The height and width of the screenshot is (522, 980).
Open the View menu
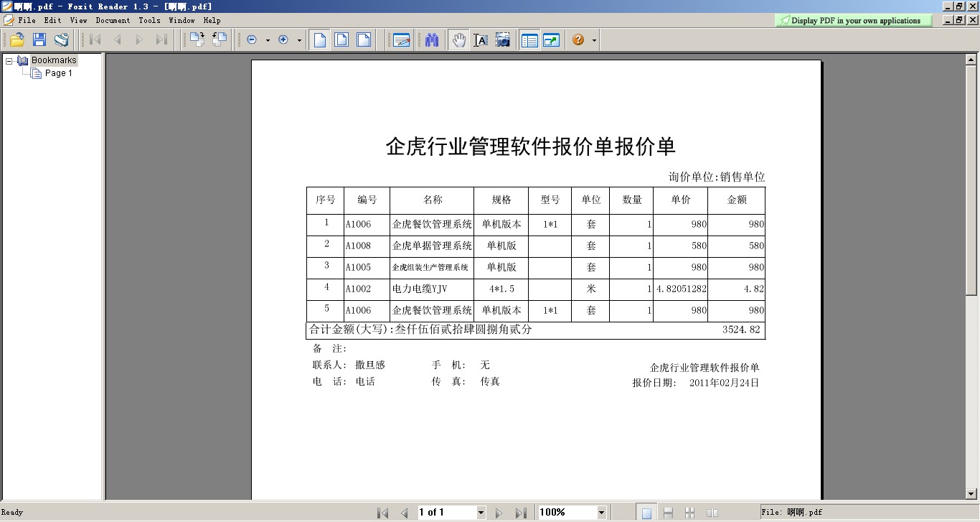coord(78,20)
